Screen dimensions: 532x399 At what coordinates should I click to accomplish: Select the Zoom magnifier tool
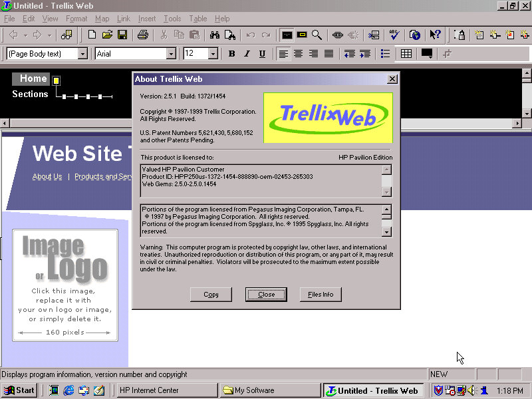(x=317, y=35)
